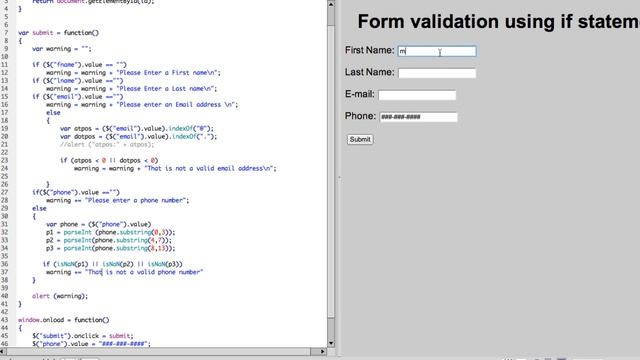Viewport: 640px width, 360px height.
Task: Click the isNaN condition line
Action: pyautogui.click(x=112, y=264)
